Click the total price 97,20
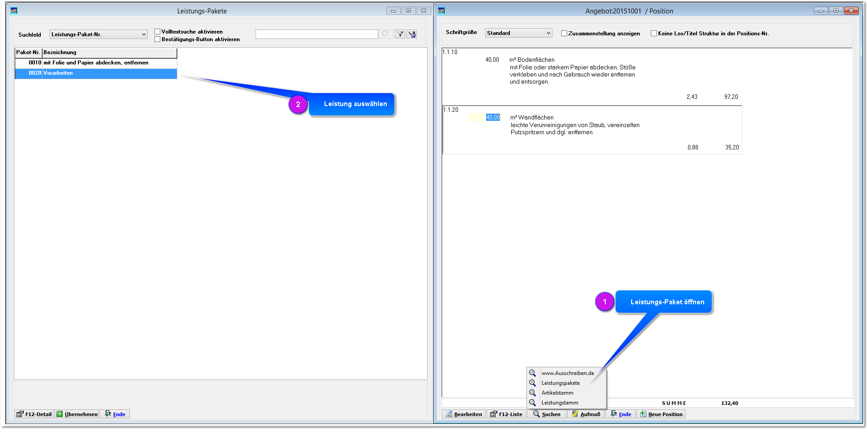Image resolution: width=868 pixels, height=430 pixels. pos(731,97)
